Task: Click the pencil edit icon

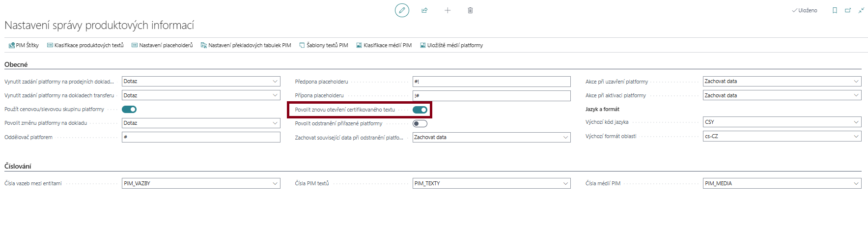Action: [402, 10]
